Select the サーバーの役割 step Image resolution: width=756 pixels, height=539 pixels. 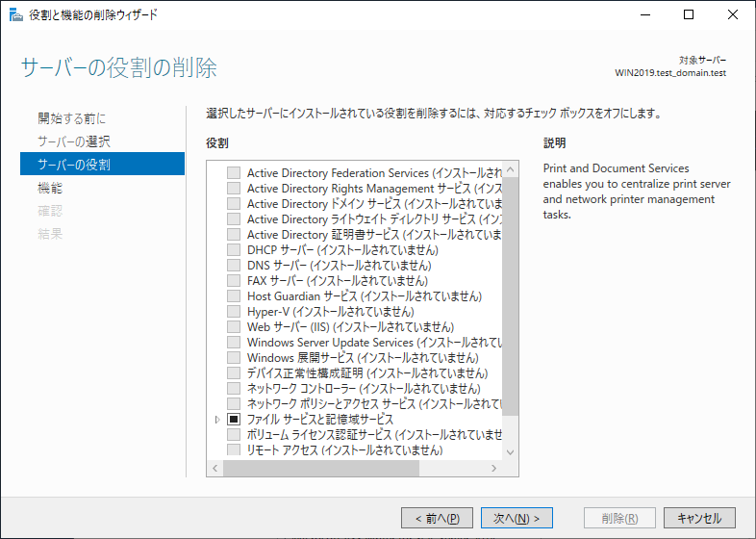point(102,164)
